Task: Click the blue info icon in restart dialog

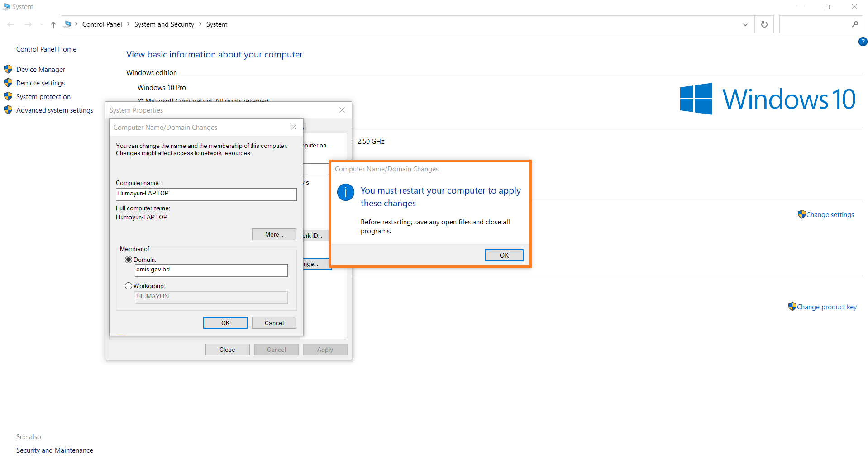Action: (346, 193)
